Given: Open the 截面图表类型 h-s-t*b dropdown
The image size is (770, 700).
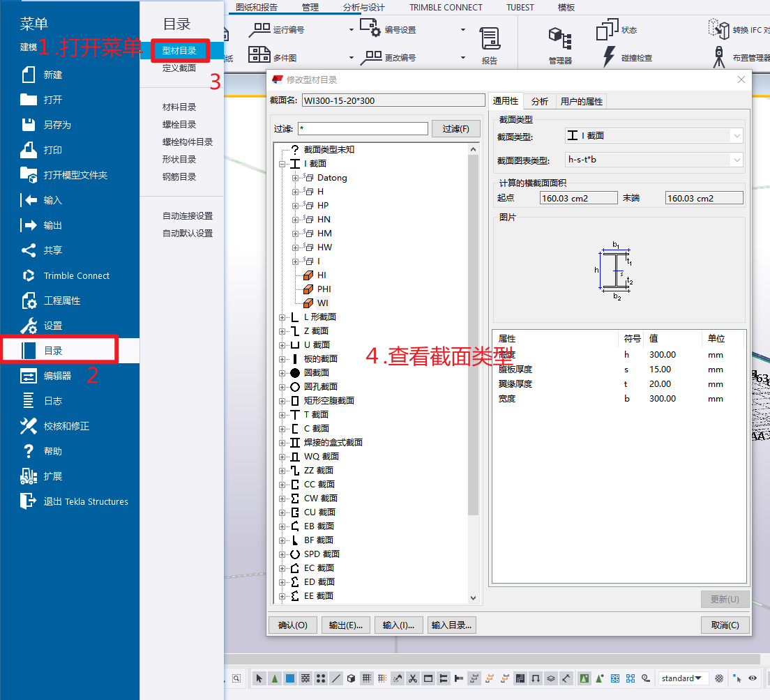Looking at the screenshot, I should [654, 160].
